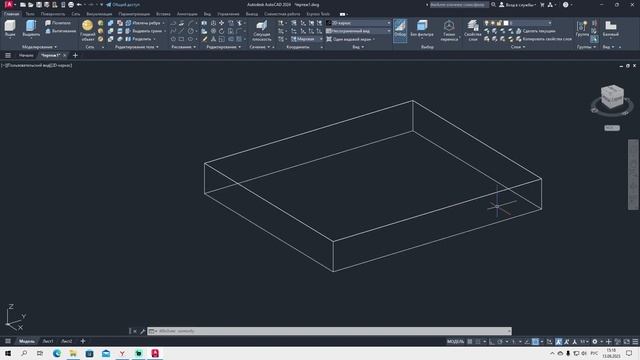Open the Single Viewport (Один видовой экран) dropdown
This screenshot has width=640, height=360.
click(x=351, y=39)
